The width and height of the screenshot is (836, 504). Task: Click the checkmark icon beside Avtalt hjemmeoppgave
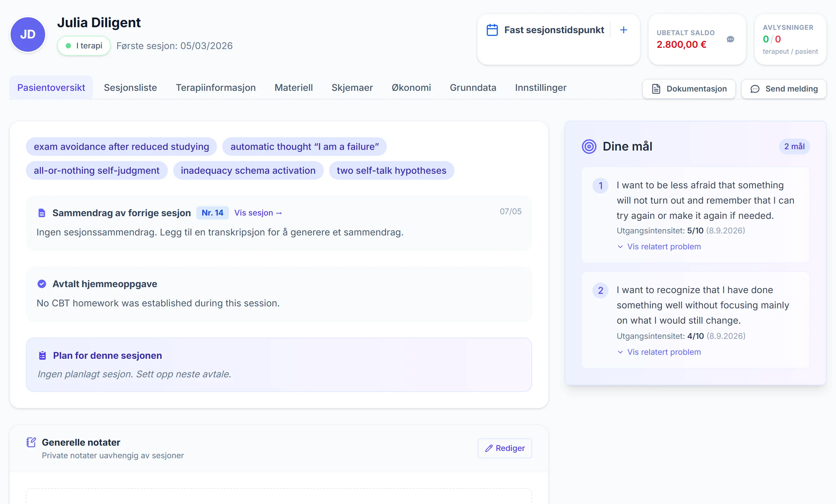click(42, 284)
